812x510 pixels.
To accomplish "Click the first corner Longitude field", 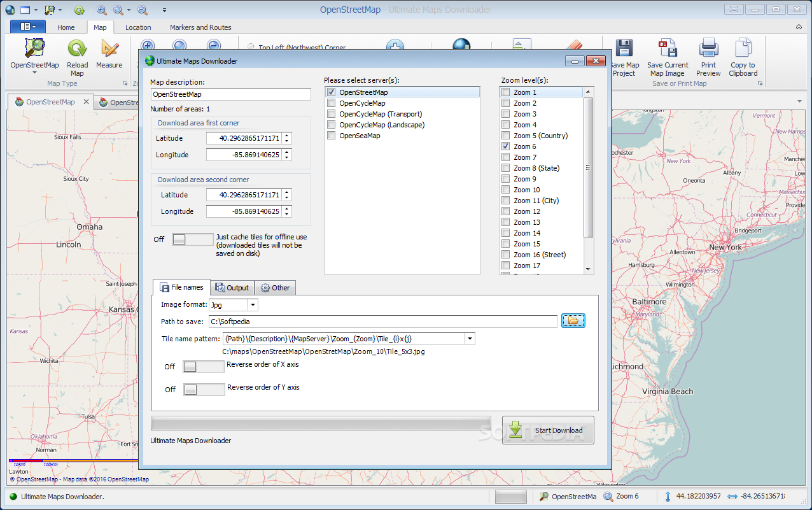I will click(x=244, y=155).
